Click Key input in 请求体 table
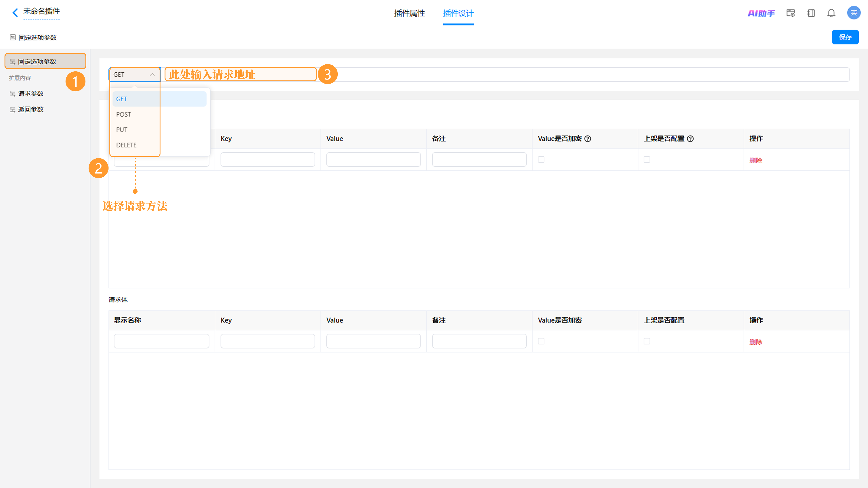This screenshot has width=868, height=488. (x=268, y=341)
